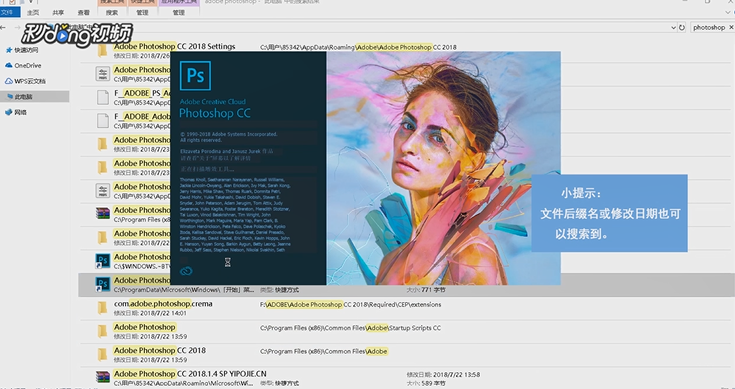Image resolution: width=735 pixels, height=389 pixels.
Task: Open the 管理 tab under purple header
Action: click(179, 13)
